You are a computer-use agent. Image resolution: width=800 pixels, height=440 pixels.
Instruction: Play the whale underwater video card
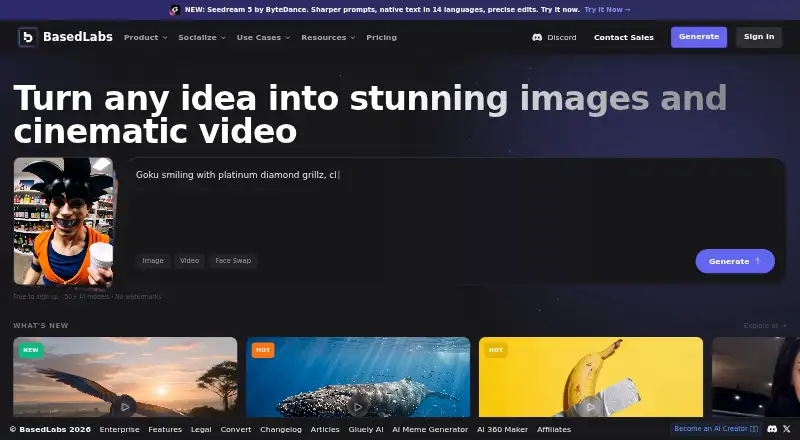[x=358, y=407]
